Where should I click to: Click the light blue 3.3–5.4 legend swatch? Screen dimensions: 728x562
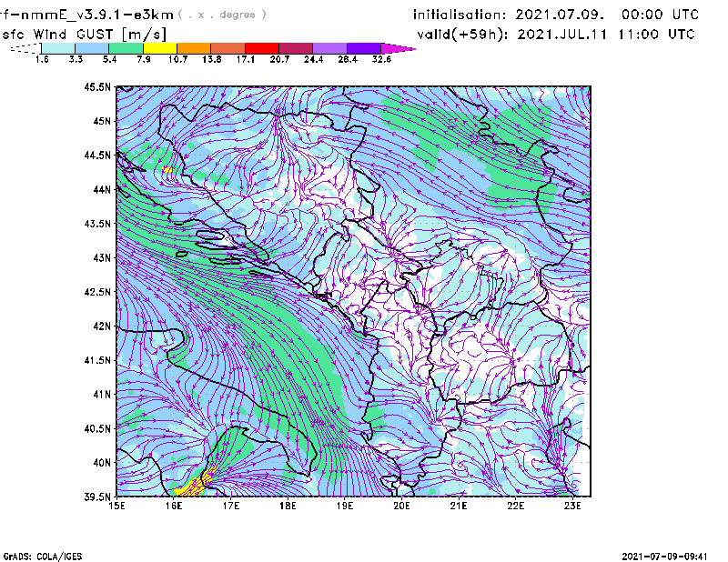(x=92, y=48)
